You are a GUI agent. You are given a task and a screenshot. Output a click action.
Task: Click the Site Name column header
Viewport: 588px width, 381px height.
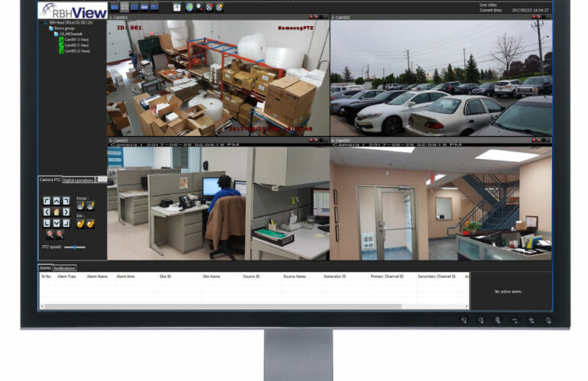click(x=212, y=276)
